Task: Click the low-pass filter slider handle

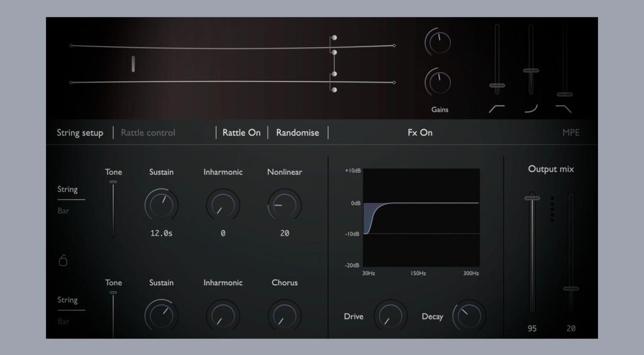Action: 565,94
